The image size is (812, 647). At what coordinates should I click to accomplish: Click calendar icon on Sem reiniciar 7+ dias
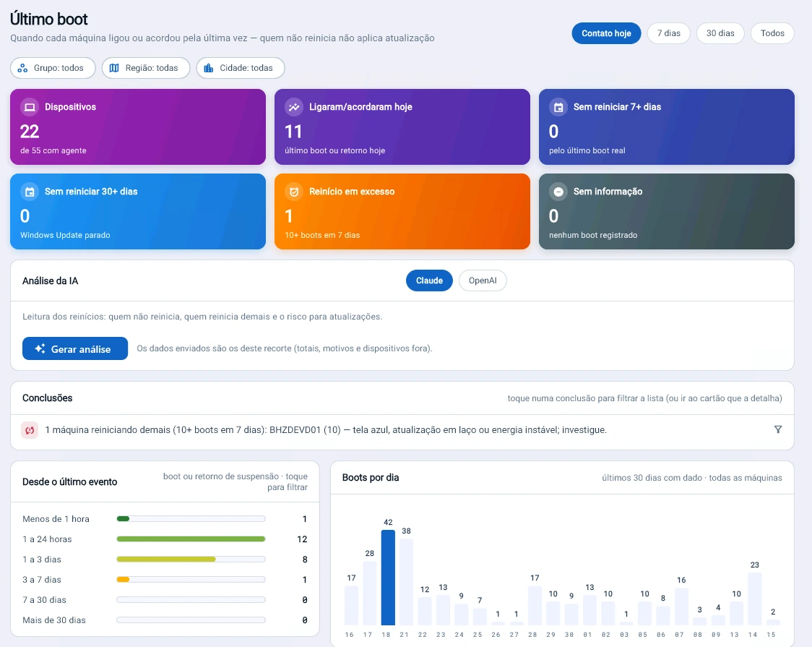558,107
